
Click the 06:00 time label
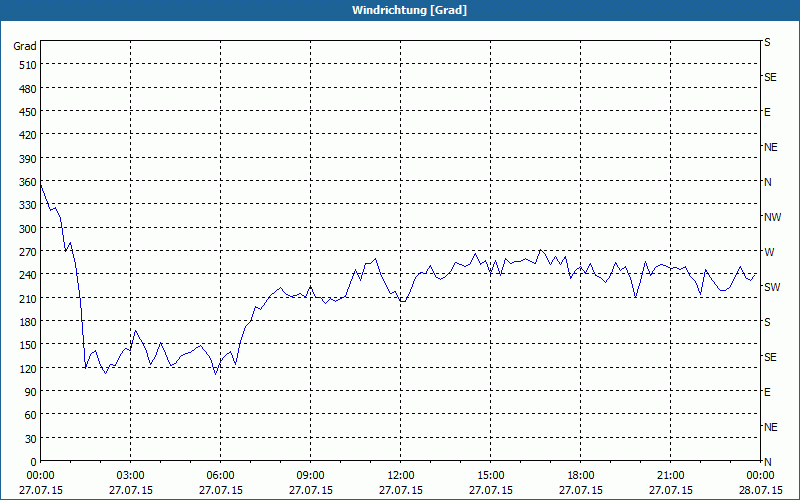[220, 476]
